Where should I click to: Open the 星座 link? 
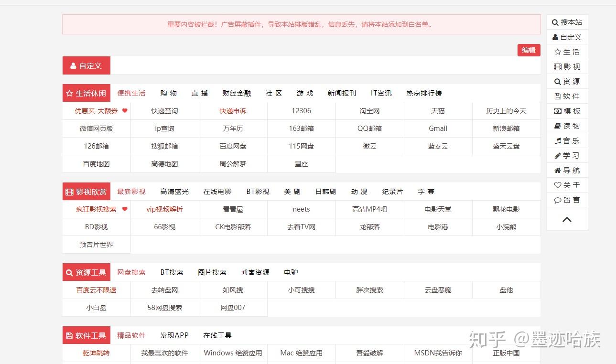tap(302, 164)
